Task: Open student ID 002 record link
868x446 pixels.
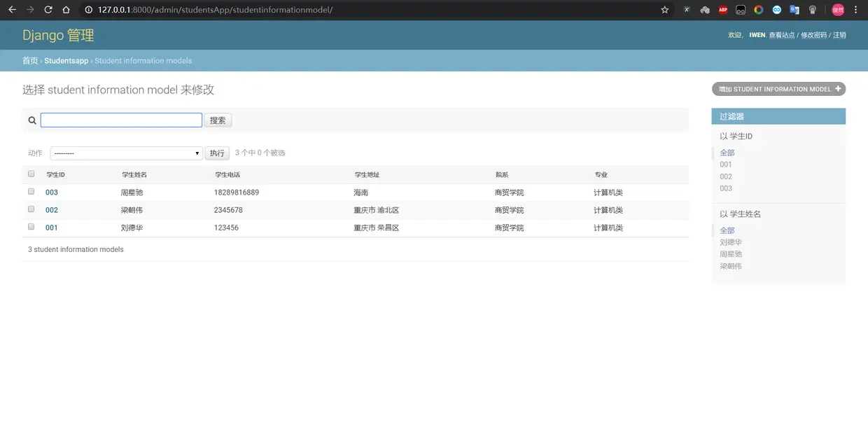Action: point(52,210)
